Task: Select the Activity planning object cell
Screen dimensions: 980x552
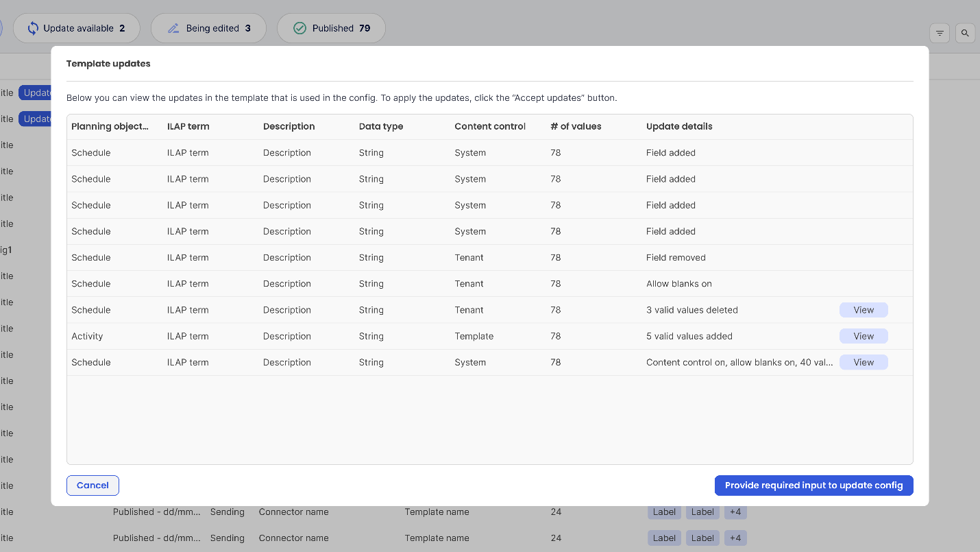Action: click(x=87, y=336)
